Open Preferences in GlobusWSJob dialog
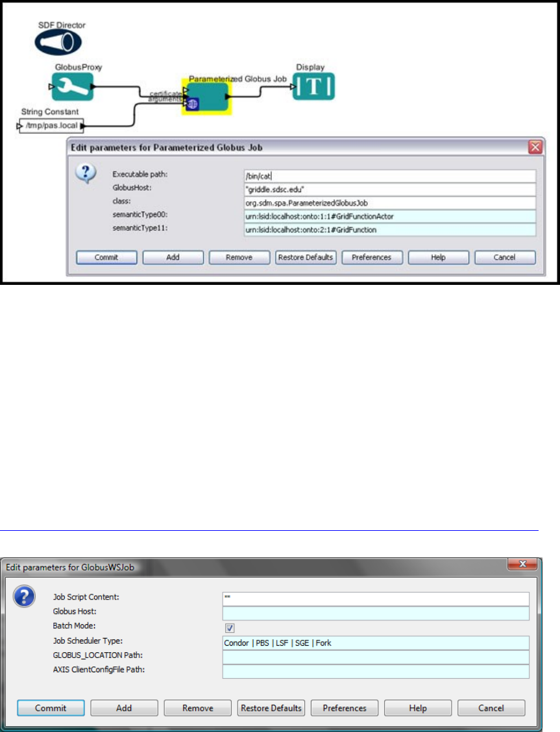Screen dimensions: 560x732 point(345,708)
